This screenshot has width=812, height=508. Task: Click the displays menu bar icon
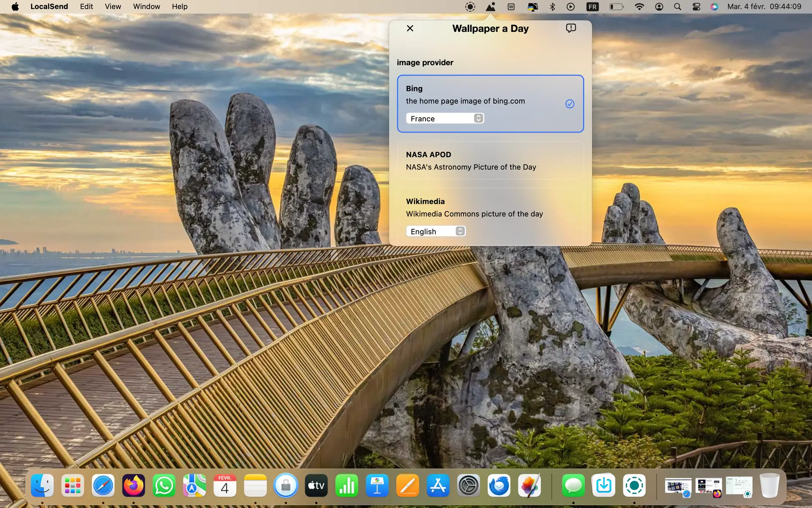pos(532,7)
